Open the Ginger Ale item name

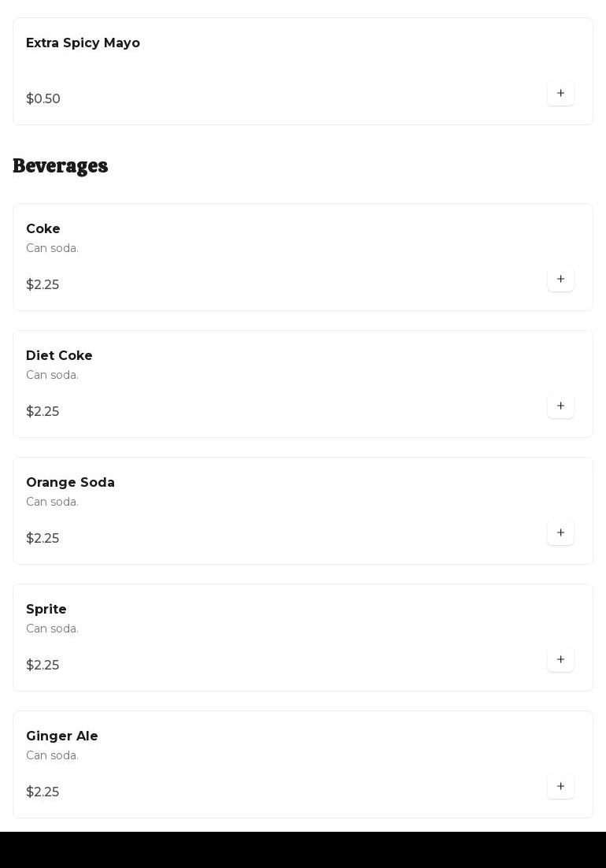(62, 736)
